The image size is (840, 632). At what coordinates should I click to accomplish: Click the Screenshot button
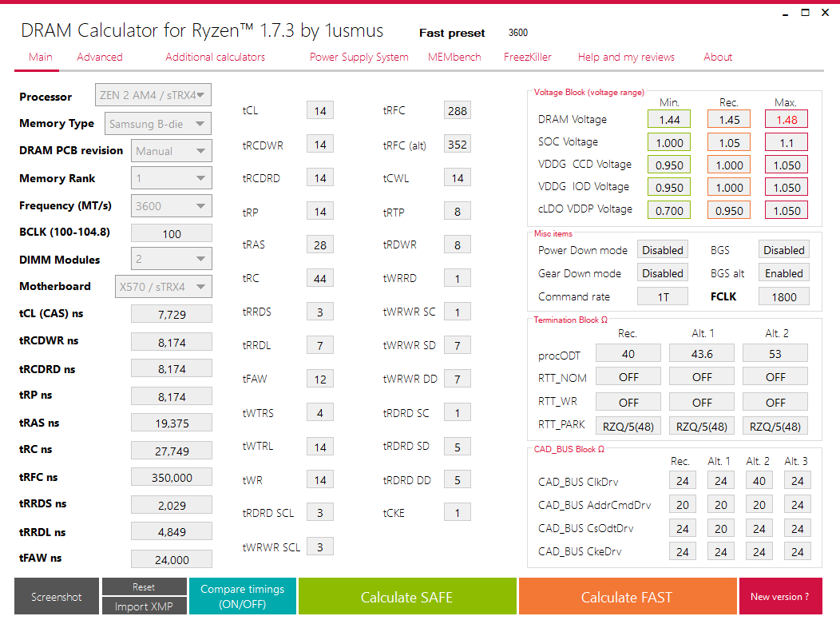(57, 596)
